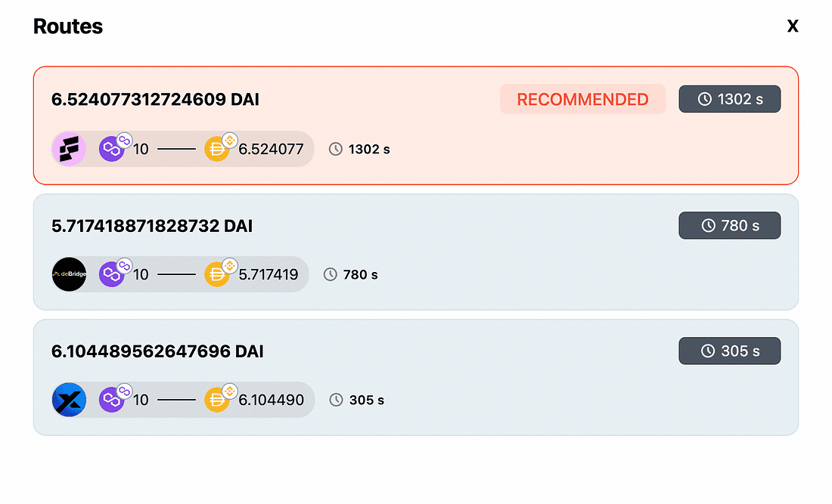Click the DAI token icon beside 6.104490

point(217,400)
